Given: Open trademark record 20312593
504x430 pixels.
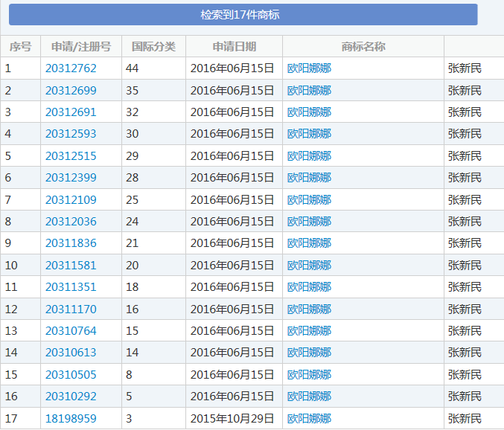Looking at the screenshot, I should point(71,134).
